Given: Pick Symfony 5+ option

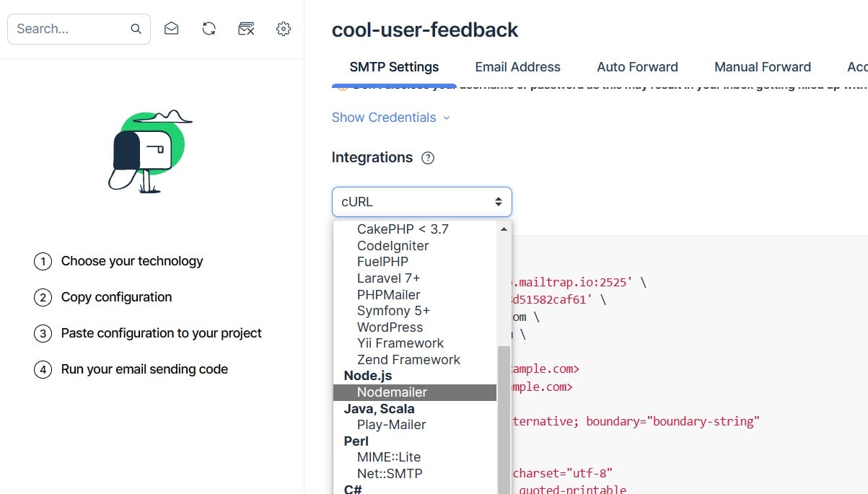Looking at the screenshot, I should (x=415, y=311).
